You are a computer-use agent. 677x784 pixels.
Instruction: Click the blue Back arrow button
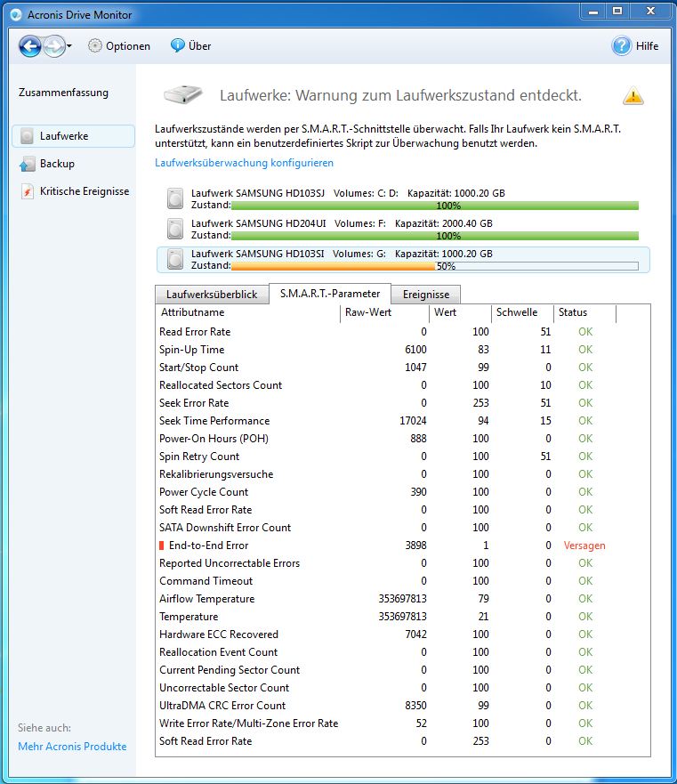click(x=30, y=46)
